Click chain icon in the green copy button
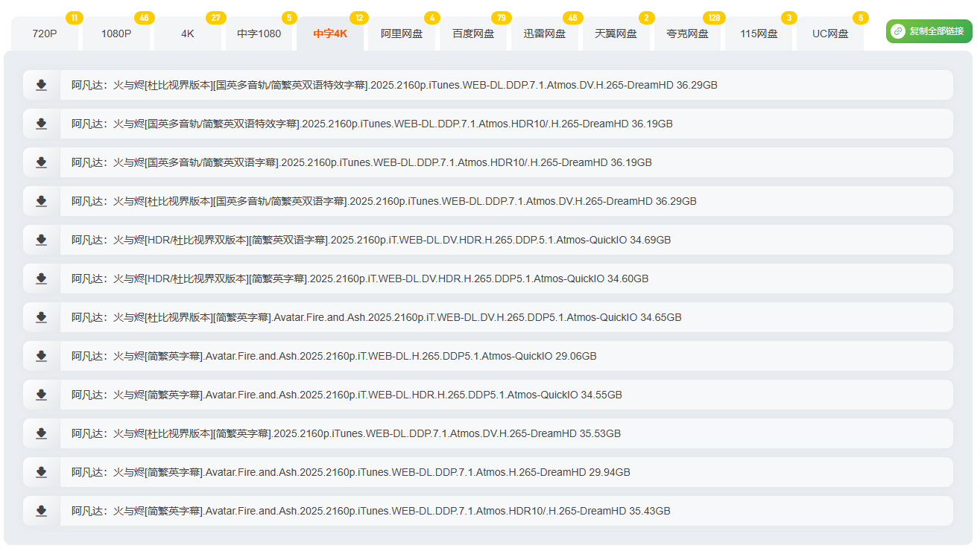The height and width of the screenshot is (554, 980). (898, 31)
